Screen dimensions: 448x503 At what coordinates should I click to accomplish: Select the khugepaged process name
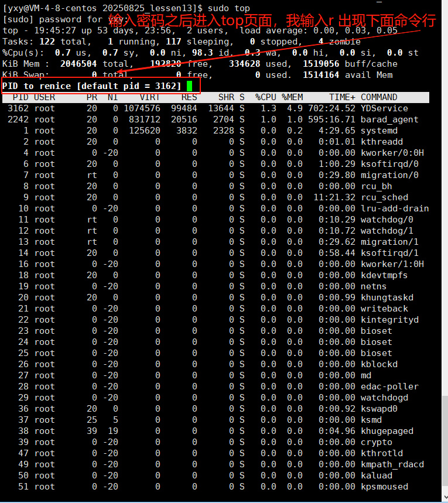(387, 431)
